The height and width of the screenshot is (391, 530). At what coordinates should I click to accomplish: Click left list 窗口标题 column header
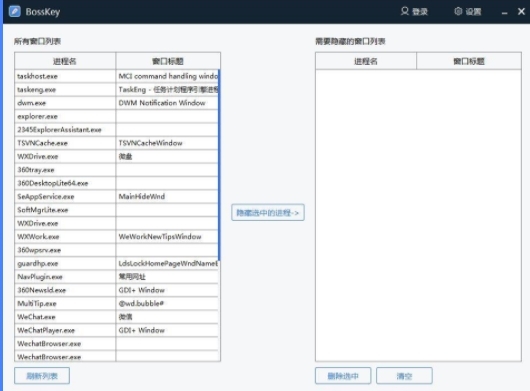coord(168,61)
